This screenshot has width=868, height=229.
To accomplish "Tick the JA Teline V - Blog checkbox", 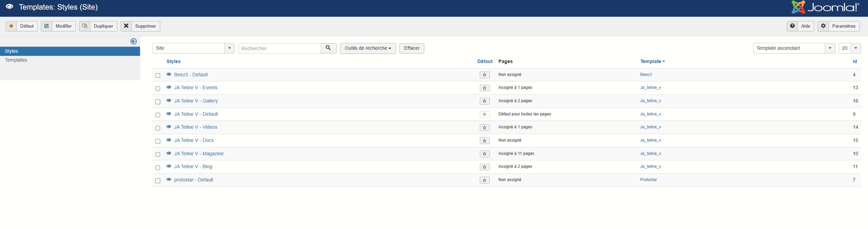I will [x=158, y=167].
